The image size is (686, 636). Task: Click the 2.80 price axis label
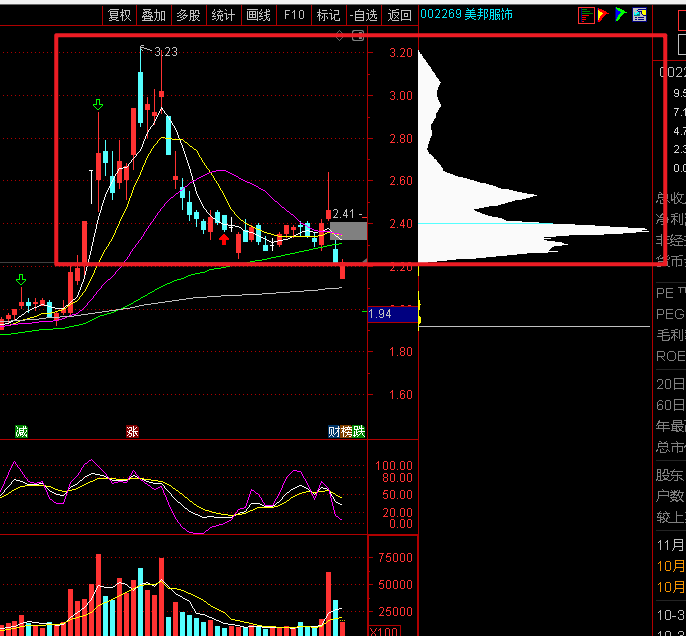pos(401,139)
